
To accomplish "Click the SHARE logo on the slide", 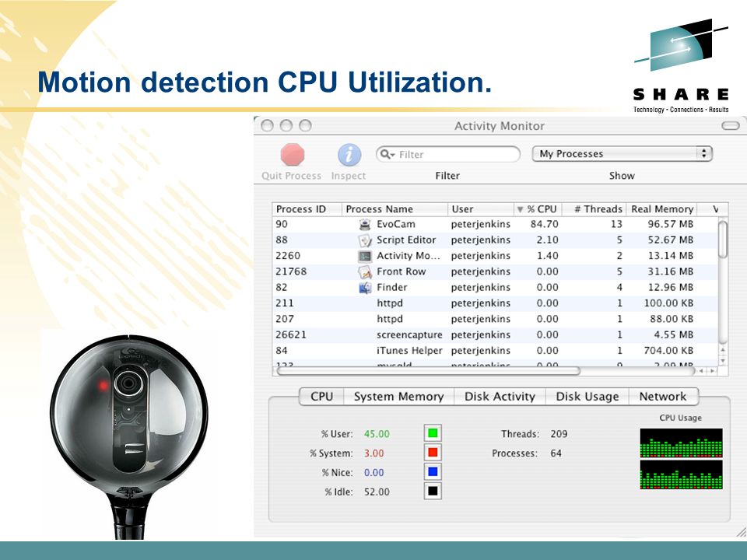I will click(681, 67).
